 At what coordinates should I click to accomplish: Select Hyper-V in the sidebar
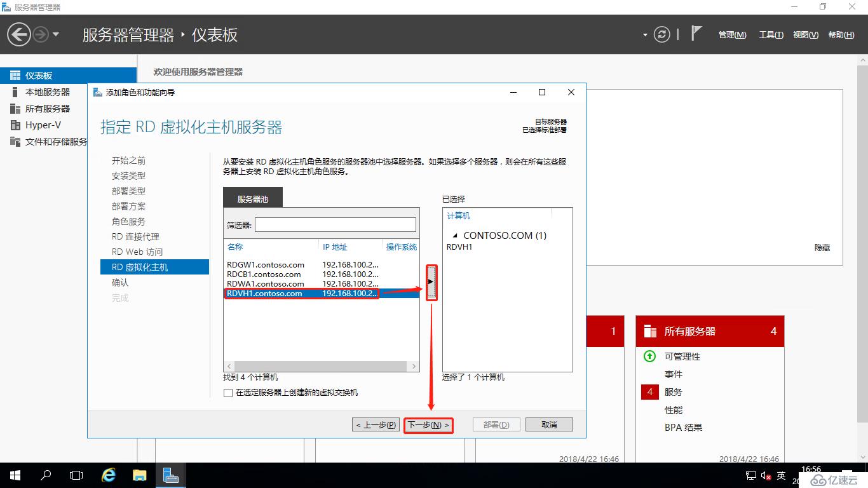tap(43, 125)
